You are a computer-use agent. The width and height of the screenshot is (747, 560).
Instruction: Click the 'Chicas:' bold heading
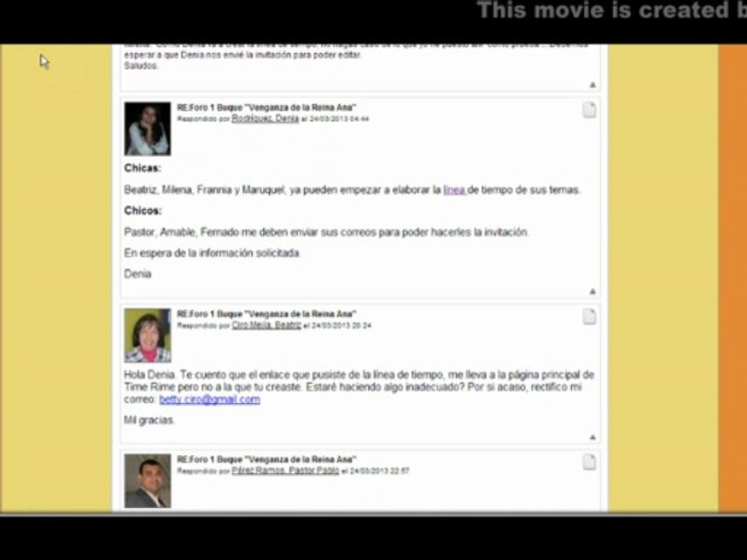pos(142,168)
